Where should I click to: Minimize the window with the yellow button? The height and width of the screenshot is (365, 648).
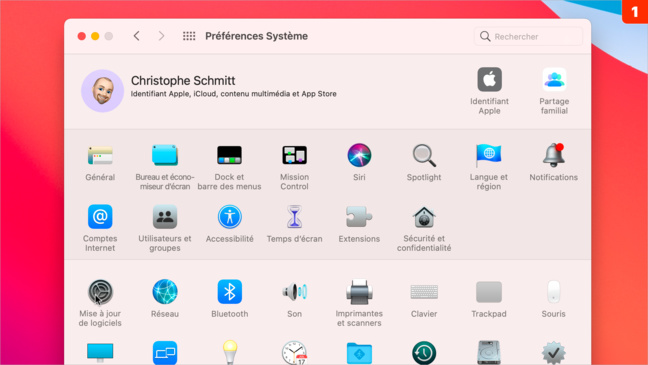point(95,36)
